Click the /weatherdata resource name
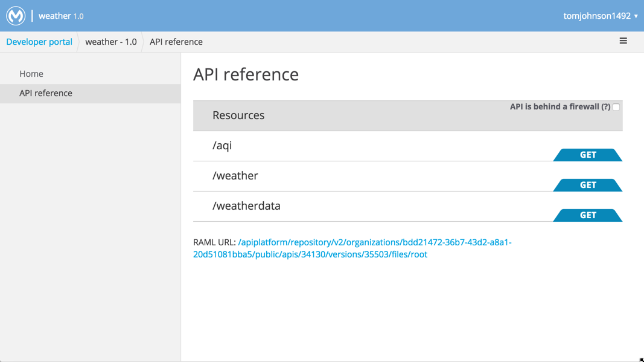Screen dimensions: 644x362 click(x=247, y=206)
